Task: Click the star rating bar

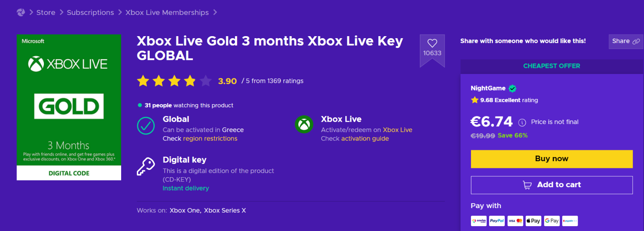Action: 174,81
